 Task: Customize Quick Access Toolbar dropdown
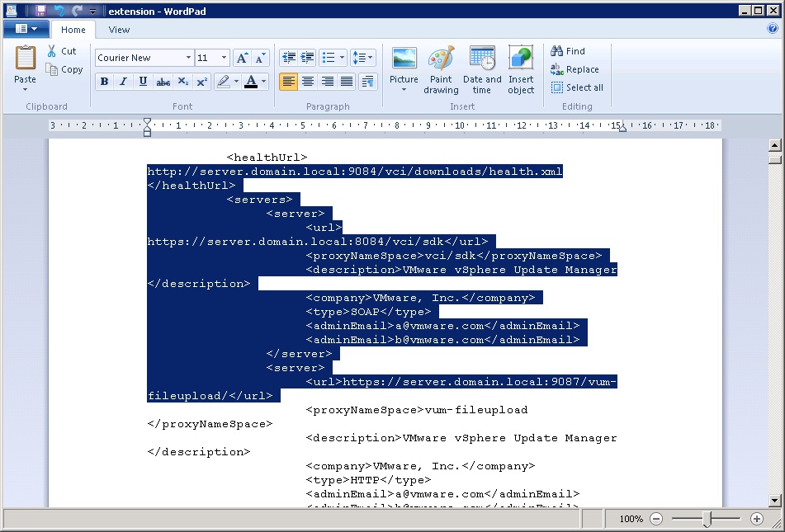[92, 11]
